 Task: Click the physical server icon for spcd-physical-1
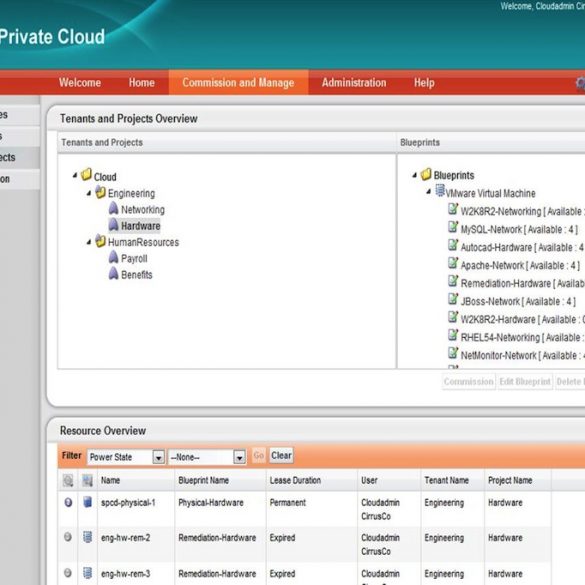point(88,502)
